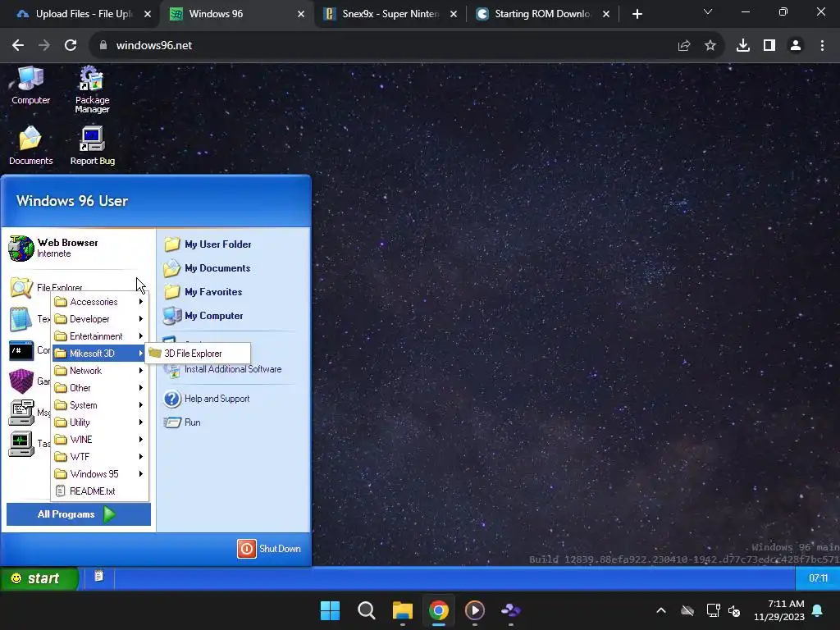
Task: Open Windows taskbar Search
Action: (367, 610)
